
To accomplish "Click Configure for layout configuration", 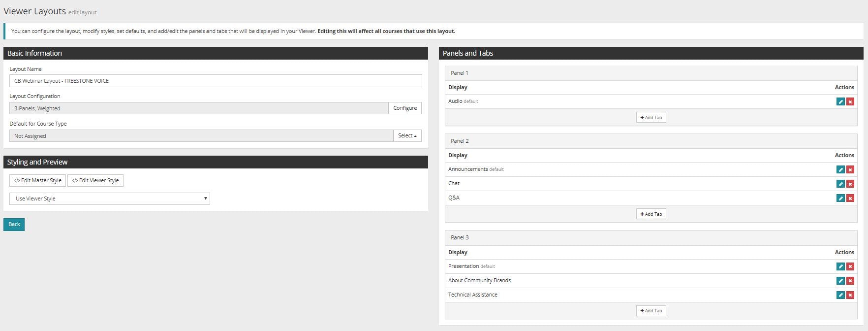I will [x=404, y=108].
